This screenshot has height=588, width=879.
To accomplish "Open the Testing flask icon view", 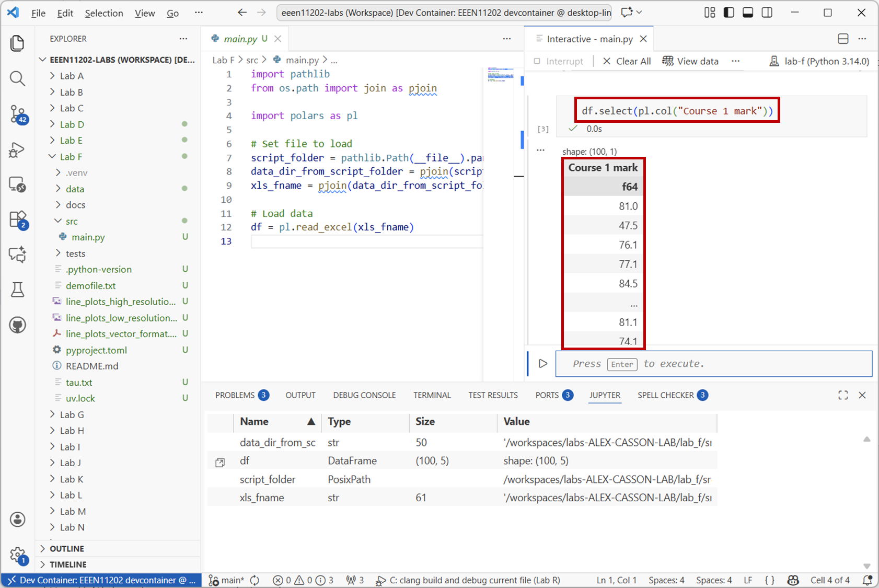I will click(x=17, y=290).
